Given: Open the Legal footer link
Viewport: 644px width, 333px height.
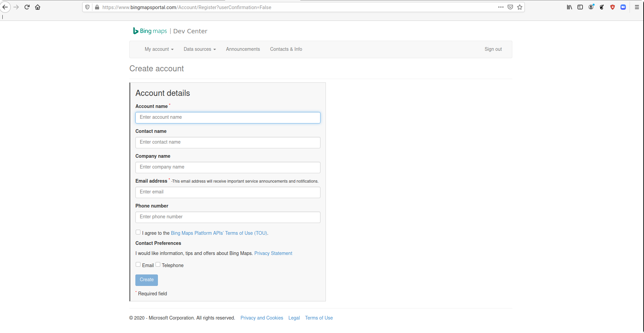Looking at the screenshot, I should coord(294,318).
